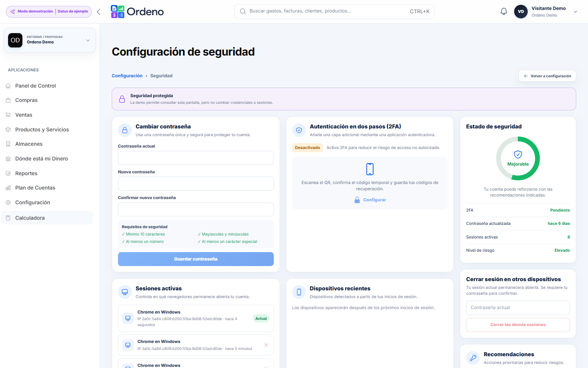Click the CTRL+K shortcut hint
Image resolution: width=588 pixels, height=368 pixels.
coord(420,11)
